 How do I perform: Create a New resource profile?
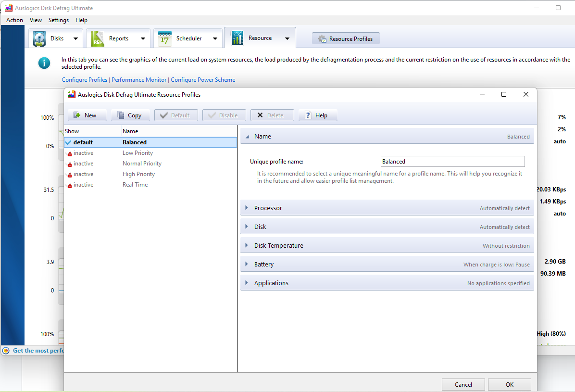(85, 115)
